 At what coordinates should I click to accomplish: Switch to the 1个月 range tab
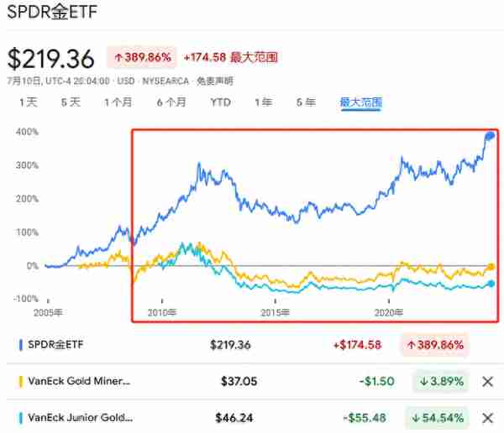pos(118,102)
